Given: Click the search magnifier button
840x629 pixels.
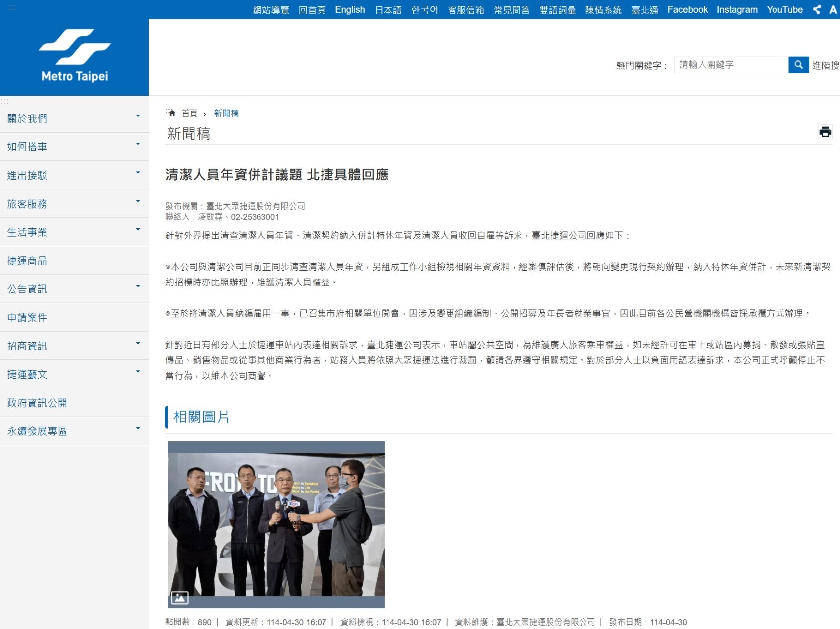Looking at the screenshot, I should point(799,65).
